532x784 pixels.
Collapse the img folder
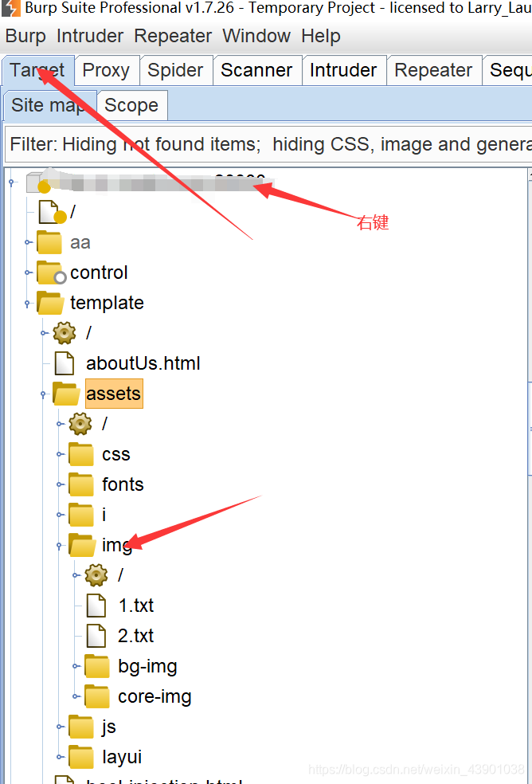[61, 545]
